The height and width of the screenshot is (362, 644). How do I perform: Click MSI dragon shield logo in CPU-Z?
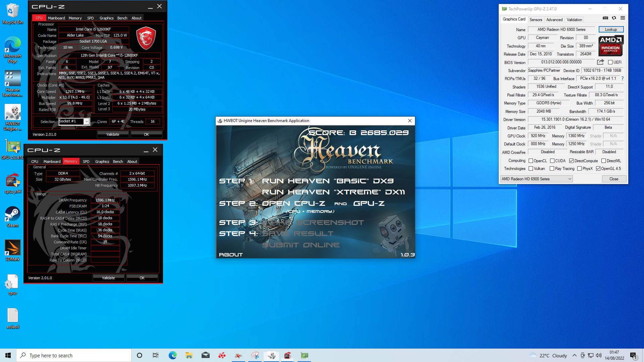(x=146, y=38)
